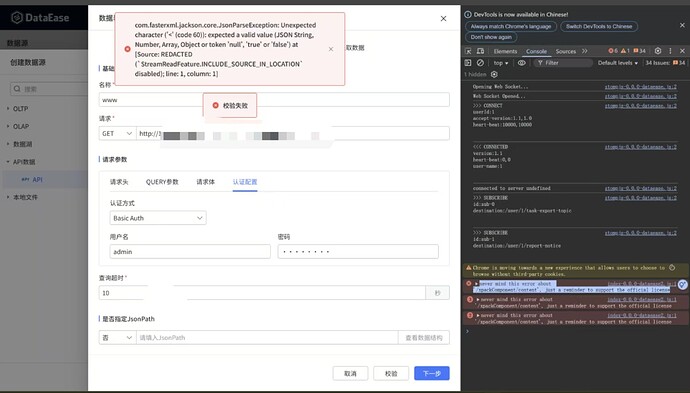Viewport: 690px width, 393px height.
Task: Open console settings gear next to hidden count
Action: 494,74
